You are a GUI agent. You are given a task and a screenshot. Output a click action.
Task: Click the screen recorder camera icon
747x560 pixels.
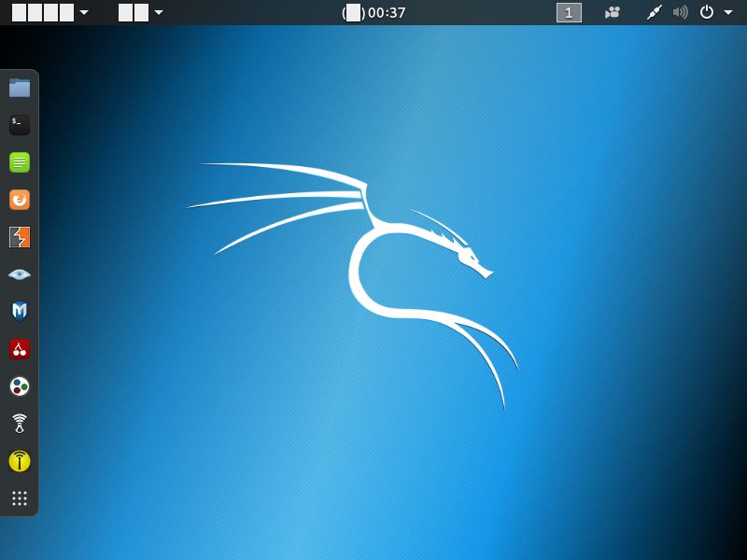tap(613, 12)
